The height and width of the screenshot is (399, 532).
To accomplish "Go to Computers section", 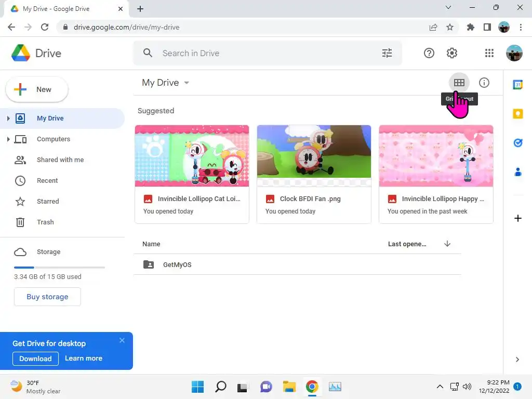I will (62, 139).
